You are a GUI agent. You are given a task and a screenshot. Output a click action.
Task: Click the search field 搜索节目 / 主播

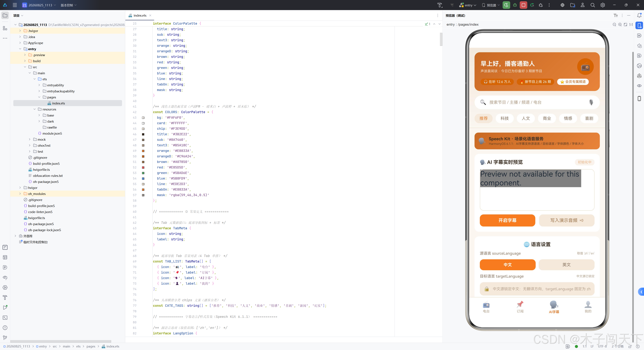coord(537,102)
